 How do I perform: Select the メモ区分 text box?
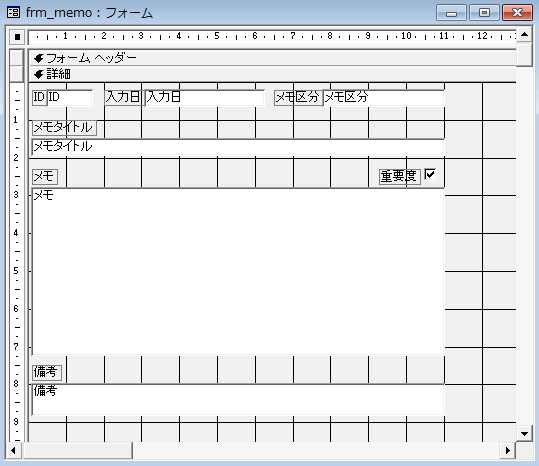click(x=384, y=98)
